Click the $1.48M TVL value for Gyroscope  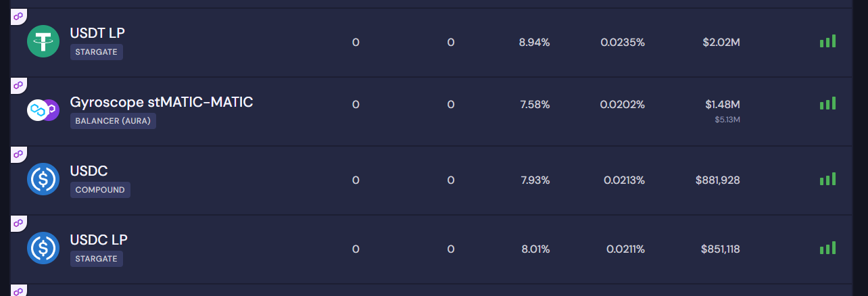722,104
